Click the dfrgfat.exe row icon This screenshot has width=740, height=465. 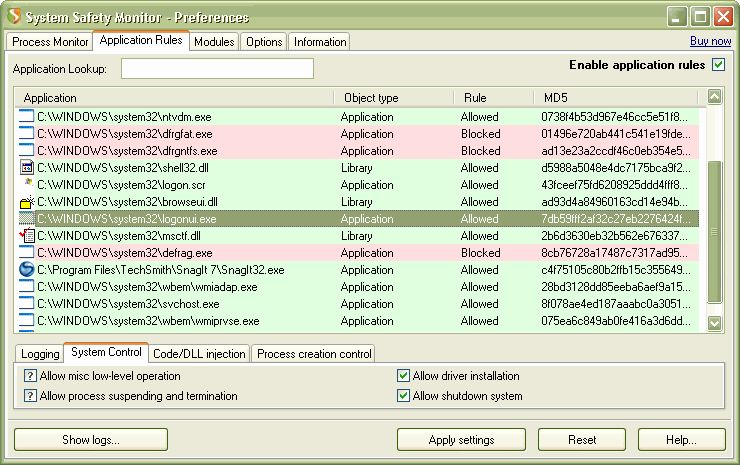27,134
